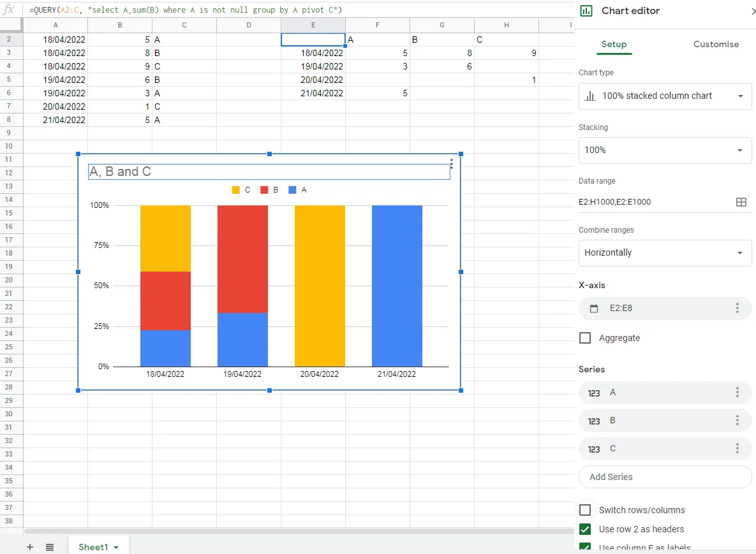Open the Sheet1 tab dropdown arrow
Image resolution: width=756 pixels, height=554 pixels.
(116, 547)
